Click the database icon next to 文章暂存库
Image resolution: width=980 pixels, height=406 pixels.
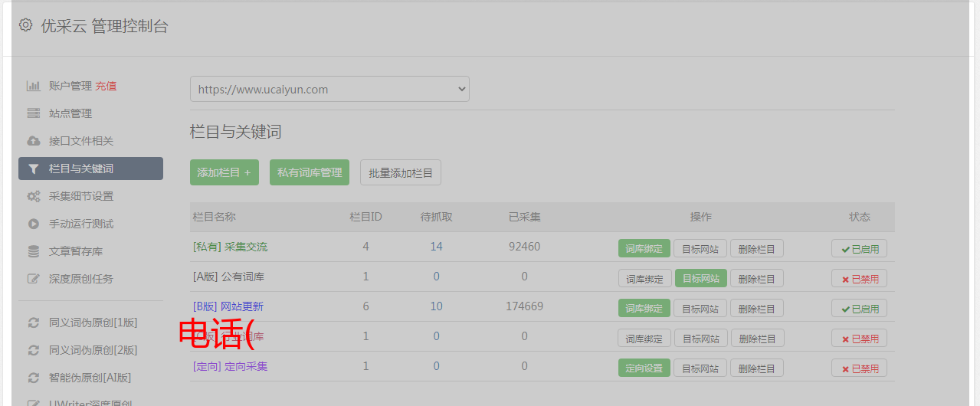[33, 251]
